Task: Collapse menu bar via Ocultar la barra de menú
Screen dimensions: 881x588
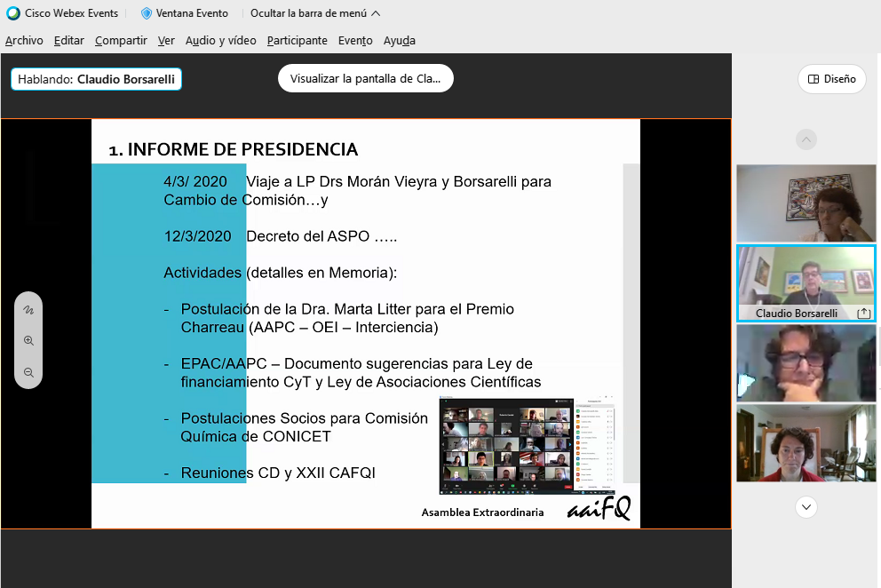Action: 315,13
